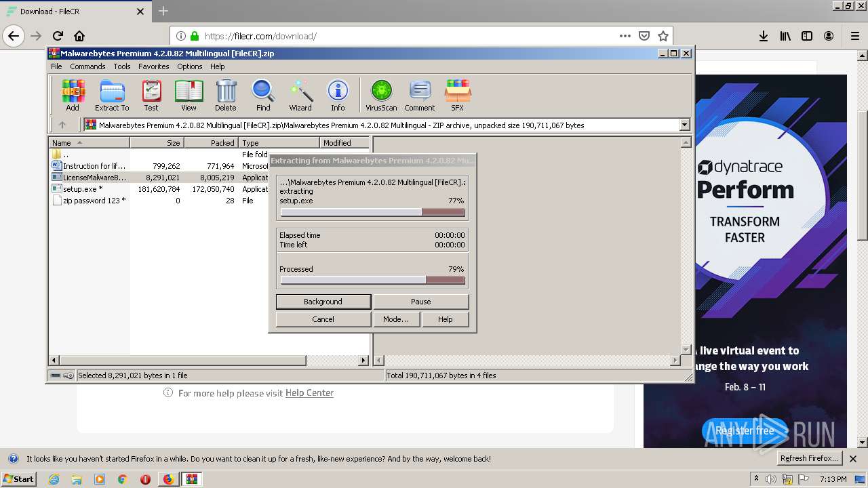Click the Test archive icon
The height and width of the screenshot is (488, 868).
click(151, 95)
